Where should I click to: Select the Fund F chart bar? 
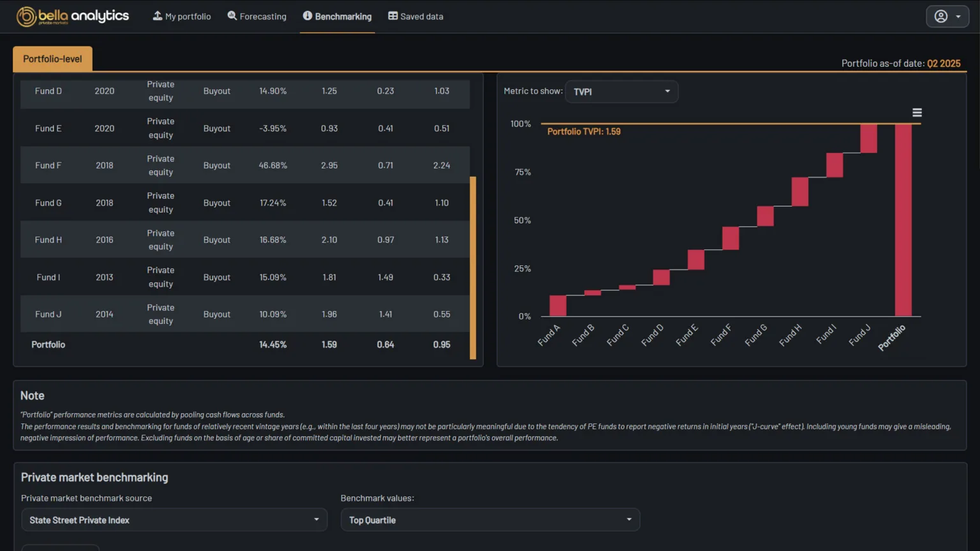click(731, 238)
